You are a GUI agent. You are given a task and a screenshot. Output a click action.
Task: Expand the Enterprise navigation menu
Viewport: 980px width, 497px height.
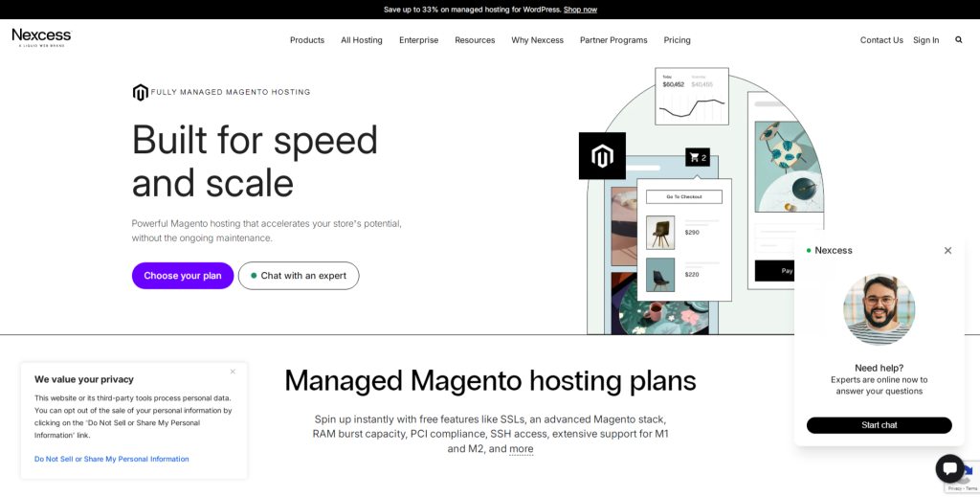click(x=418, y=40)
